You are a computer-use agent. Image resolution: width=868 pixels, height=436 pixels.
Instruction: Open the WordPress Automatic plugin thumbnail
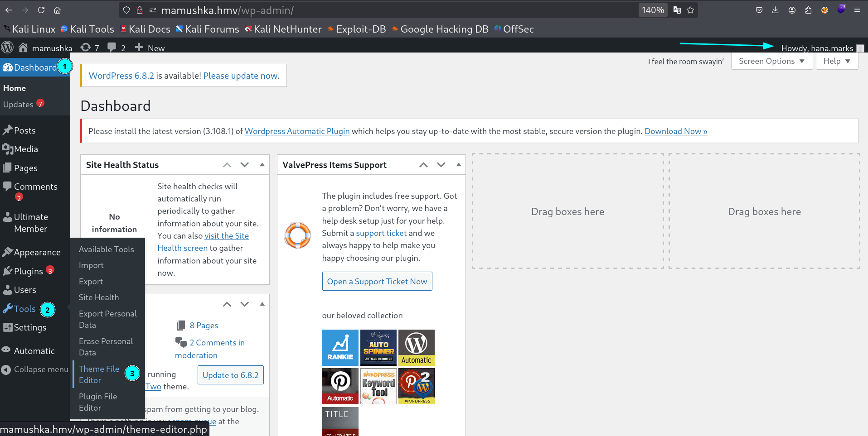point(417,348)
